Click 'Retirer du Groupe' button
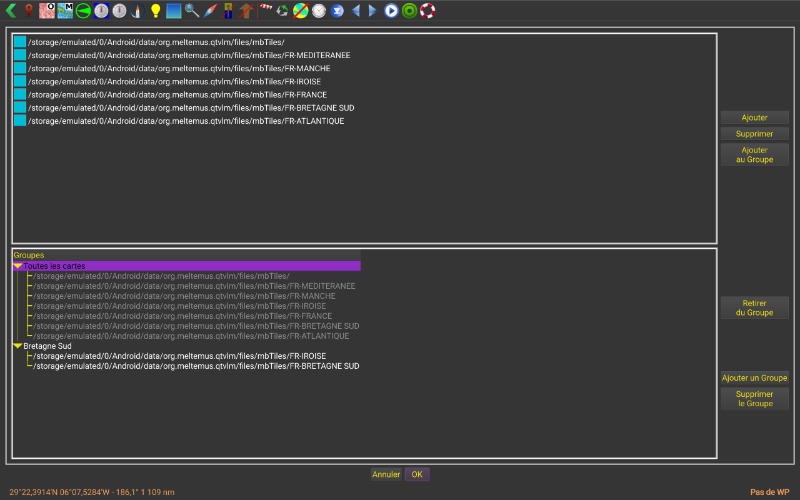This screenshot has width=800, height=500. tap(754, 307)
